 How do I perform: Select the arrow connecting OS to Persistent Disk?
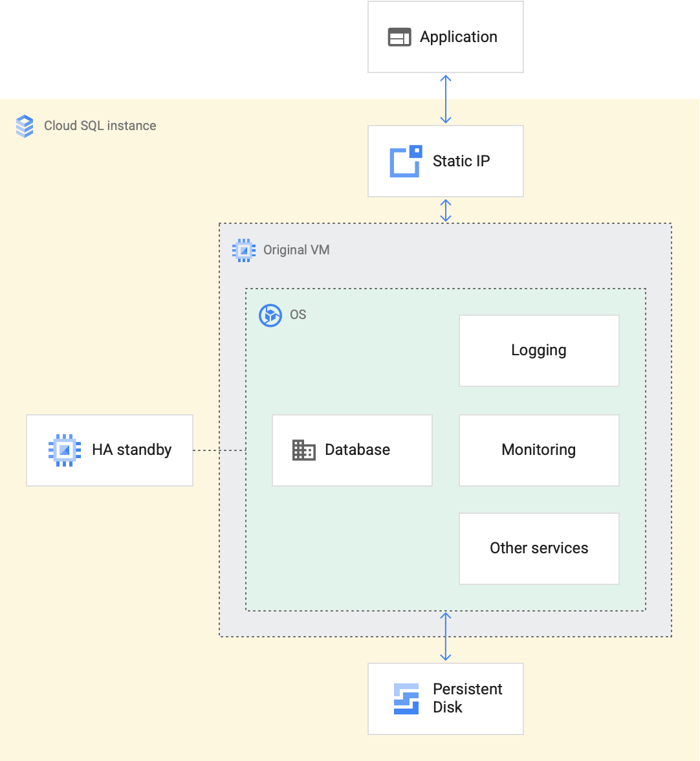tap(445, 637)
